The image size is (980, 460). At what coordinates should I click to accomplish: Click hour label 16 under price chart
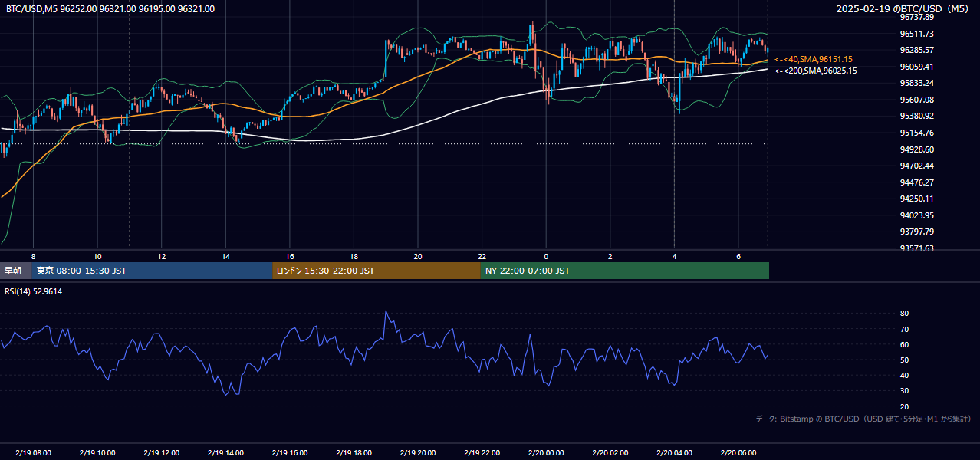(x=289, y=256)
